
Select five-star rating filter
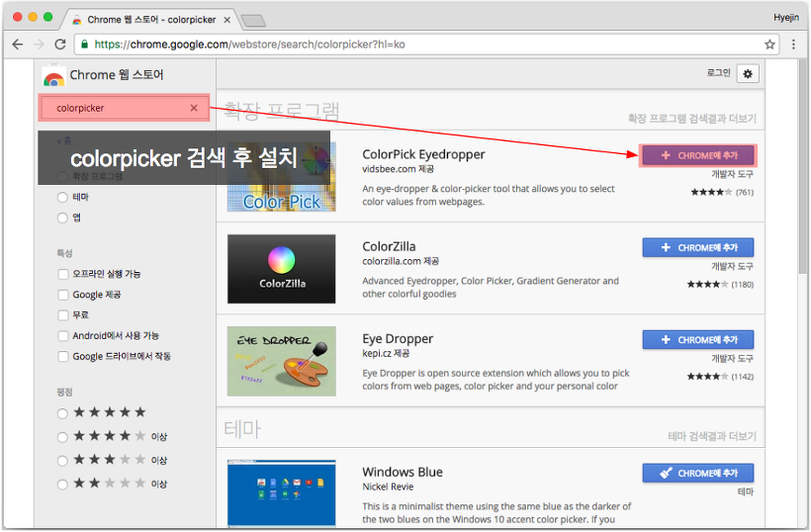pyautogui.click(x=63, y=412)
